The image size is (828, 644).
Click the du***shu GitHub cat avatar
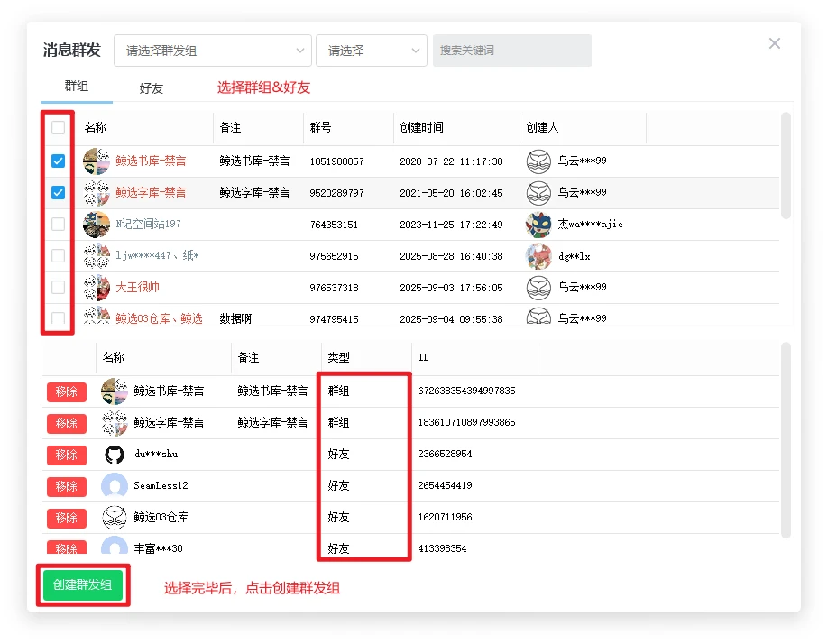(115, 455)
